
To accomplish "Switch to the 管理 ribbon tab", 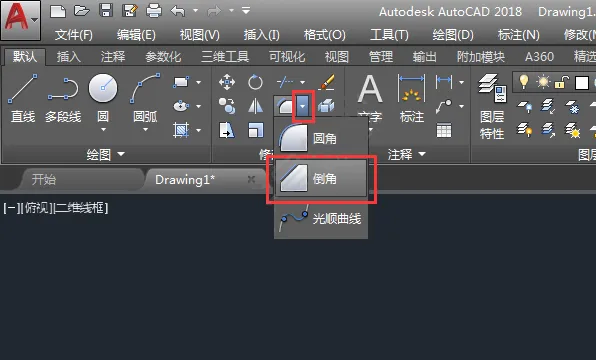I will click(380, 57).
